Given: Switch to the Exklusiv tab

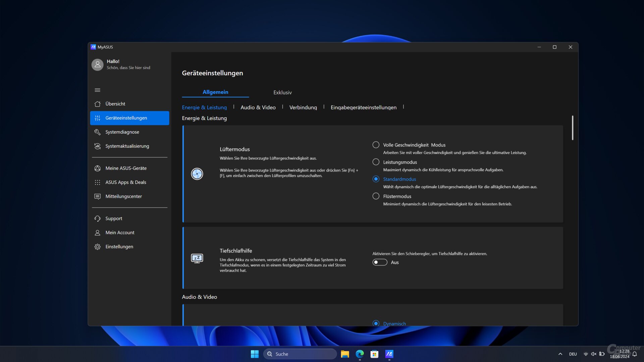Looking at the screenshot, I should click(282, 93).
